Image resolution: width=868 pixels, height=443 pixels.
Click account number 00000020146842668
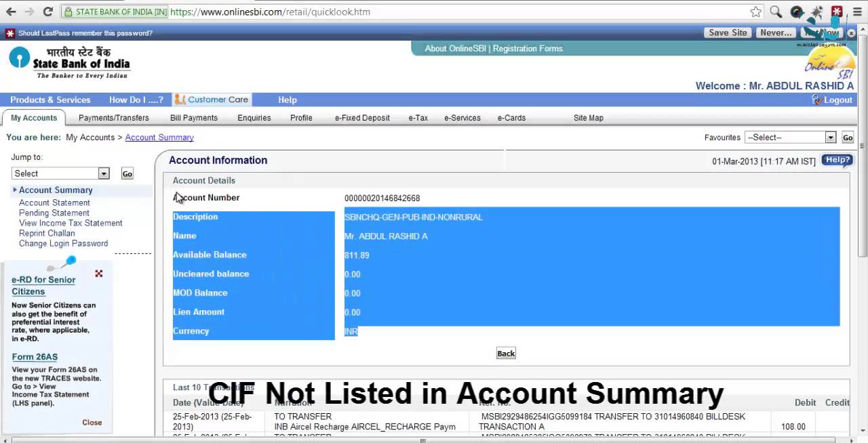pos(382,198)
